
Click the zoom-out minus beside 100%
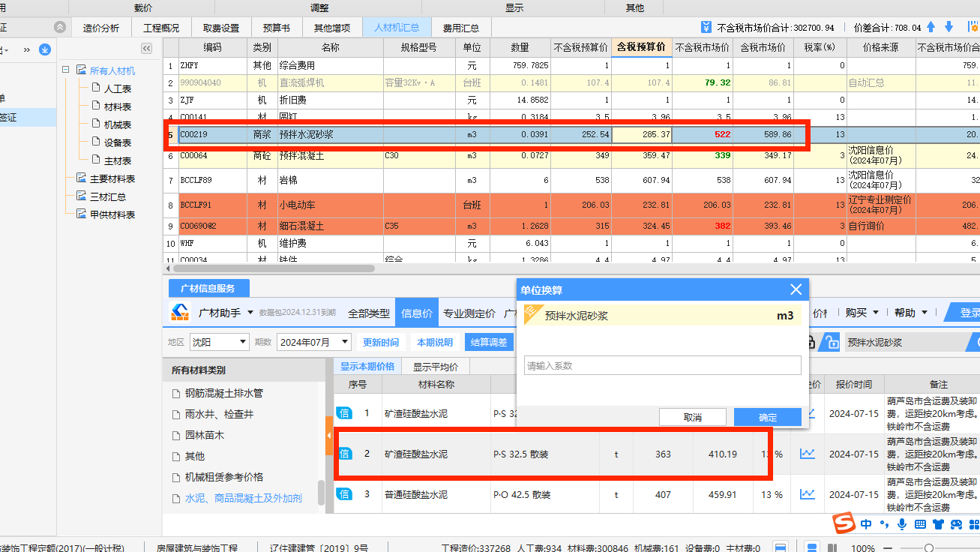(x=889, y=548)
